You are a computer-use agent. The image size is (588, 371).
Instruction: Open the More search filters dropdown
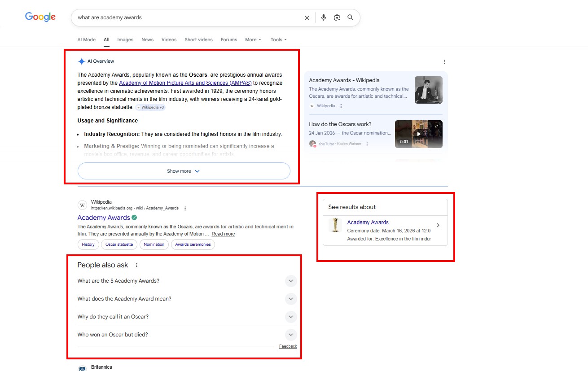coord(253,39)
